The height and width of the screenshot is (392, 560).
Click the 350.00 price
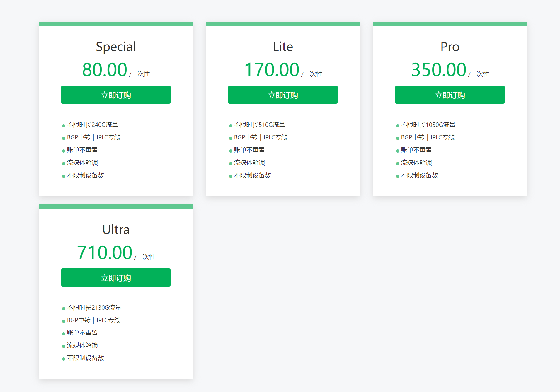pos(439,70)
